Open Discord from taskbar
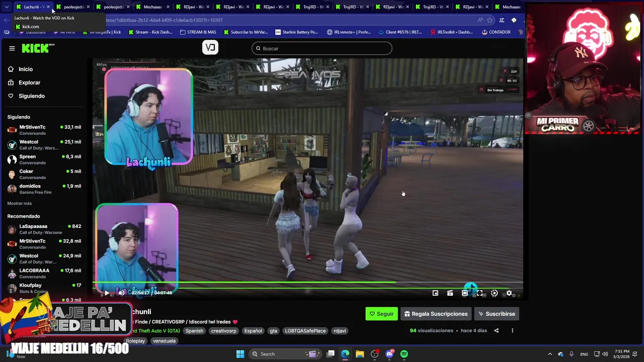Image resolution: width=644 pixels, height=362 pixels. click(389, 354)
